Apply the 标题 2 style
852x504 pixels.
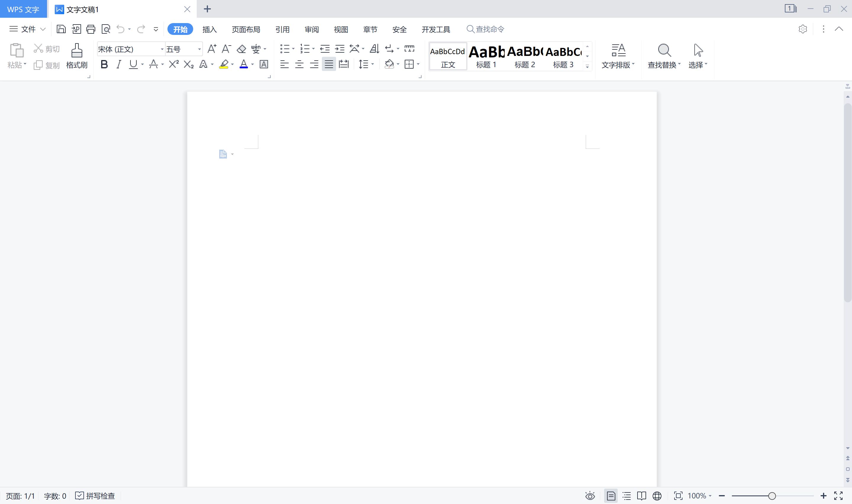[525, 56]
